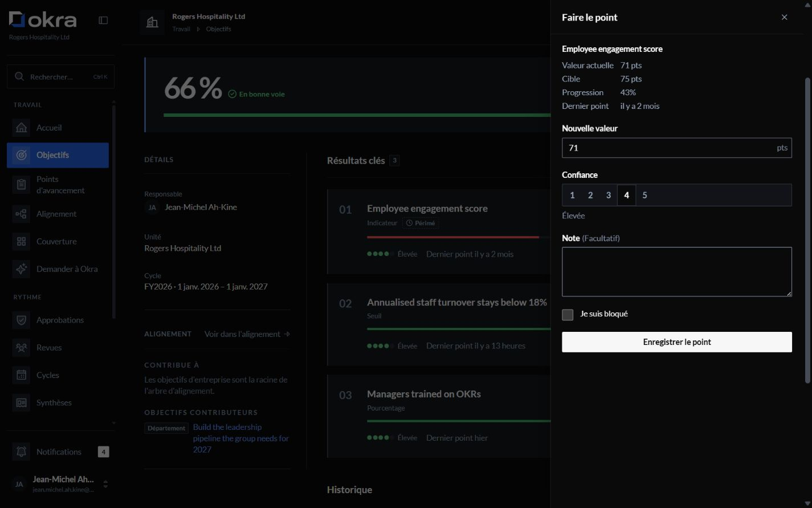Open the Accueil home icon

[x=21, y=128]
